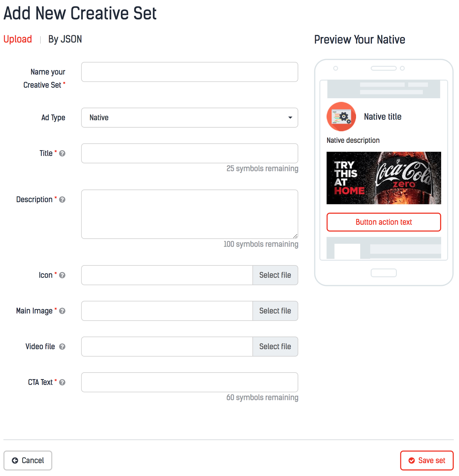Click the Description help question mark icon
The image size is (459, 476).
pos(62,200)
